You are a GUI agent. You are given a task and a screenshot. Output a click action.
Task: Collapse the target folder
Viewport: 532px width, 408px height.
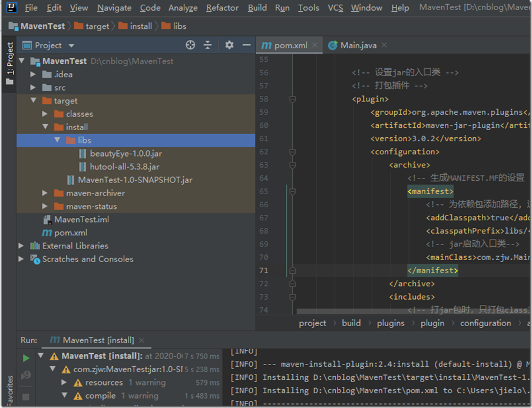point(33,101)
